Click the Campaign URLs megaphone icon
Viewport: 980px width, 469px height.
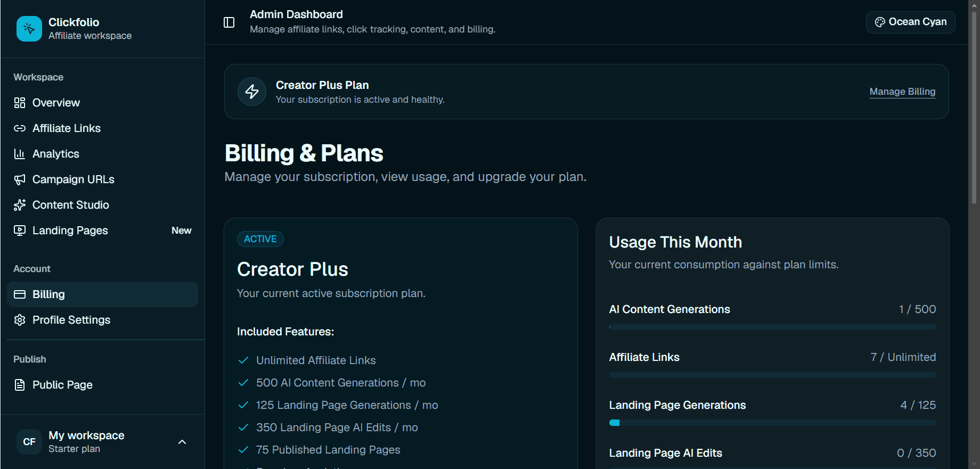pos(20,179)
